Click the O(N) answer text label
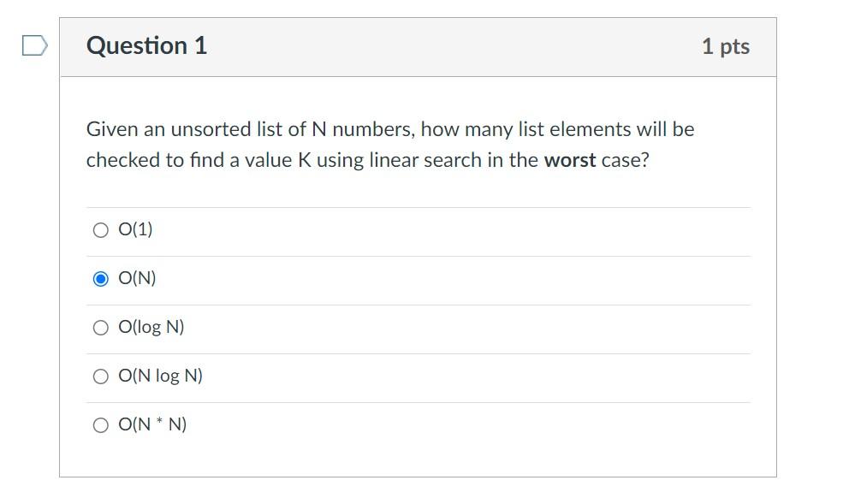The image size is (843, 504). click(137, 277)
